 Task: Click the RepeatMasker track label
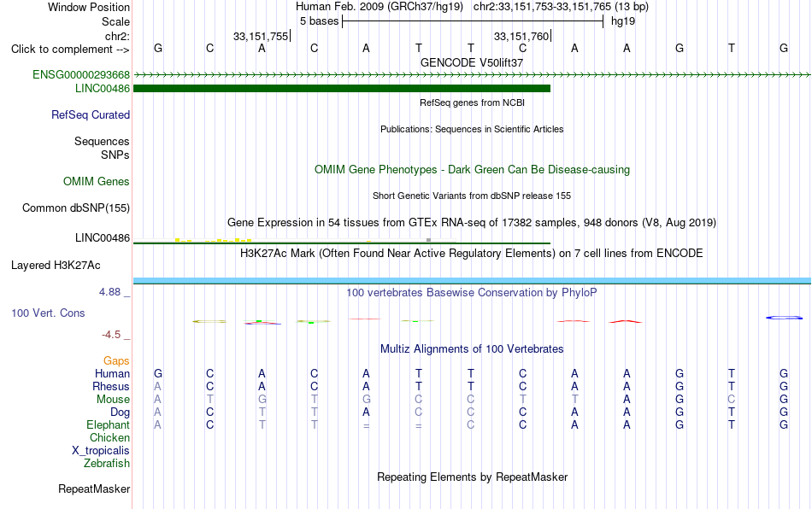(x=94, y=489)
